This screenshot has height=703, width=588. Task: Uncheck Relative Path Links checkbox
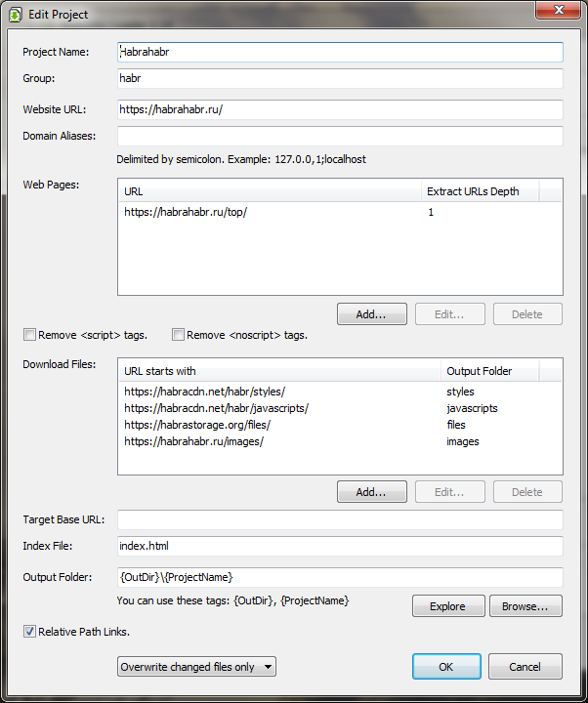click(30, 632)
